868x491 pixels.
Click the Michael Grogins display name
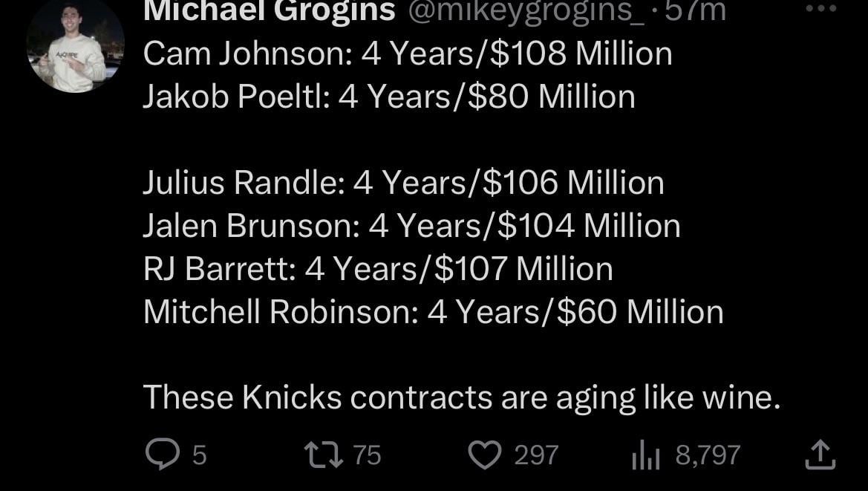[x=269, y=10]
